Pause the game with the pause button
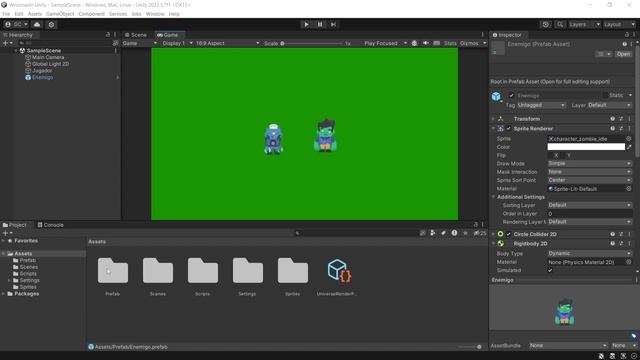This screenshot has width=640, height=360. (x=320, y=24)
